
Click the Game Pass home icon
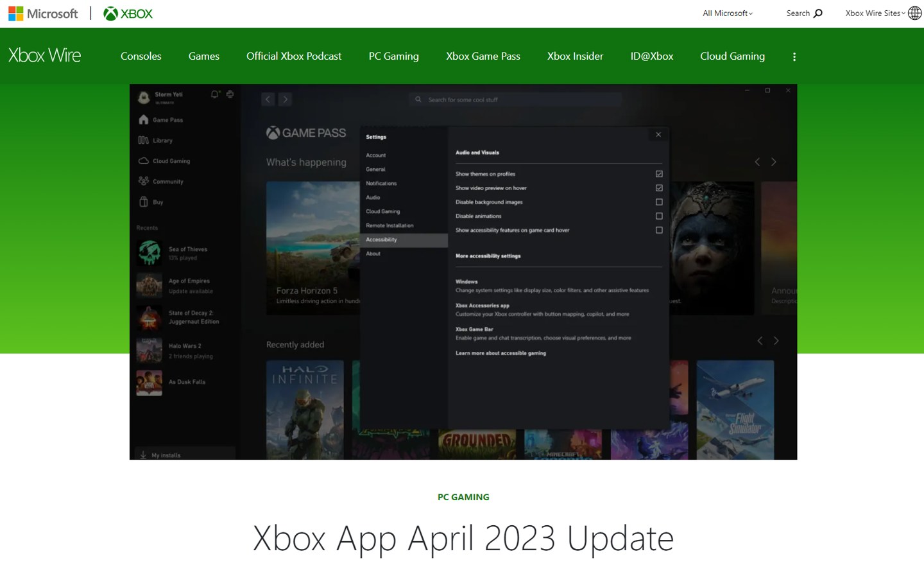point(144,120)
